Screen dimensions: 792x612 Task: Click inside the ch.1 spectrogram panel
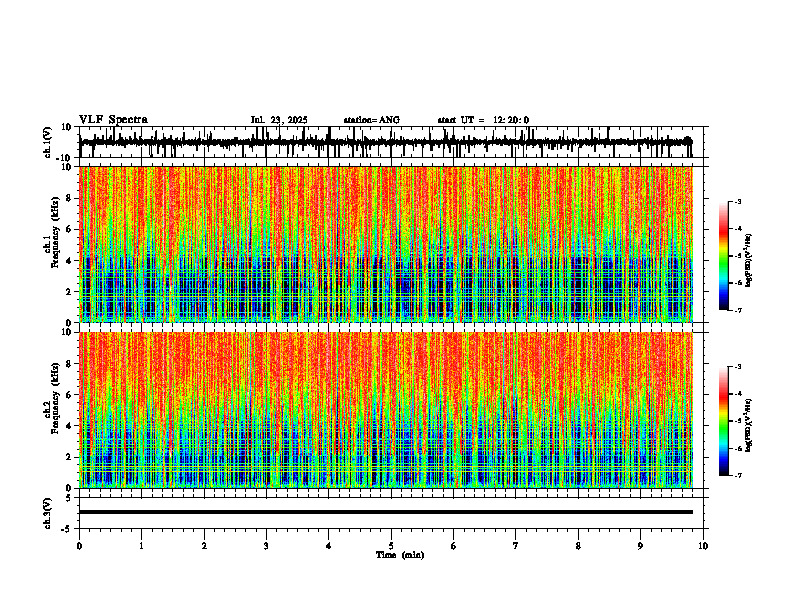tap(385, 244)
